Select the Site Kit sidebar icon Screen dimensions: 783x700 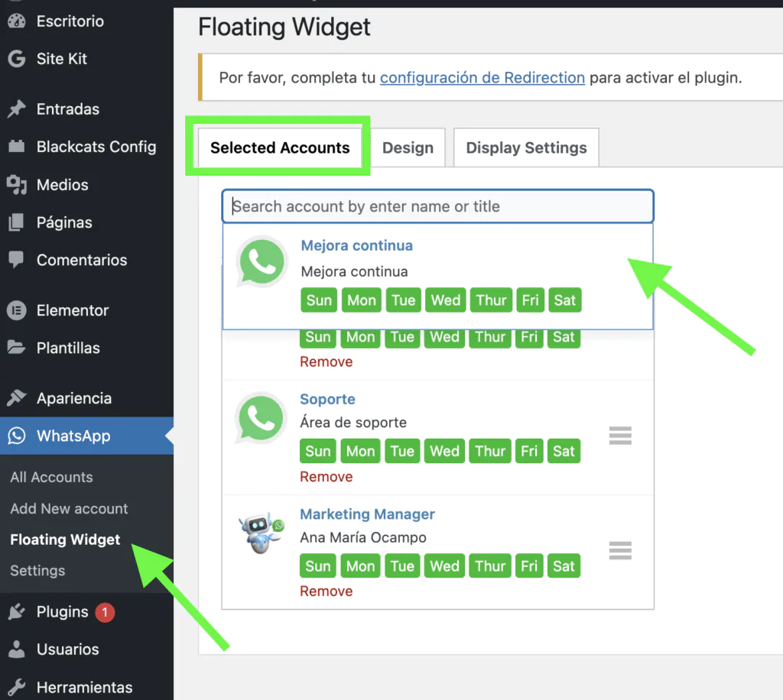(x=15, y=59)
